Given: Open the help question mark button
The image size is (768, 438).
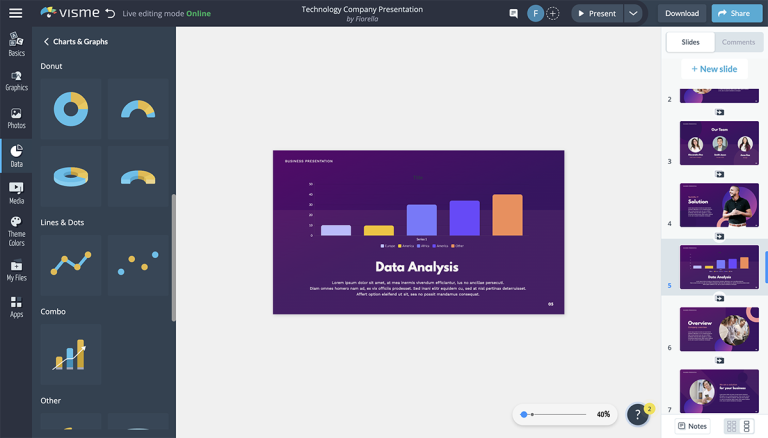Looking at the screenshot, I should click(x=637, y=414).
